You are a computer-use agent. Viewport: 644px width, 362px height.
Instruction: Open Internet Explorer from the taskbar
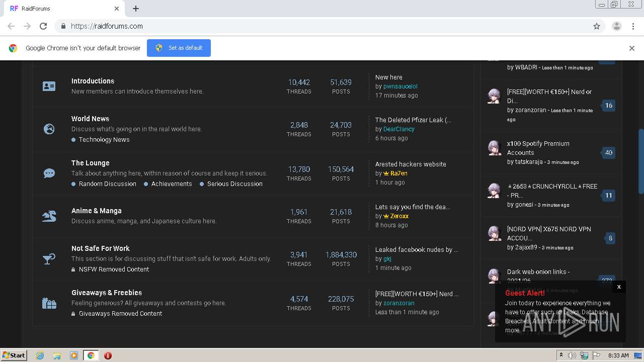[x=40, y=355]
